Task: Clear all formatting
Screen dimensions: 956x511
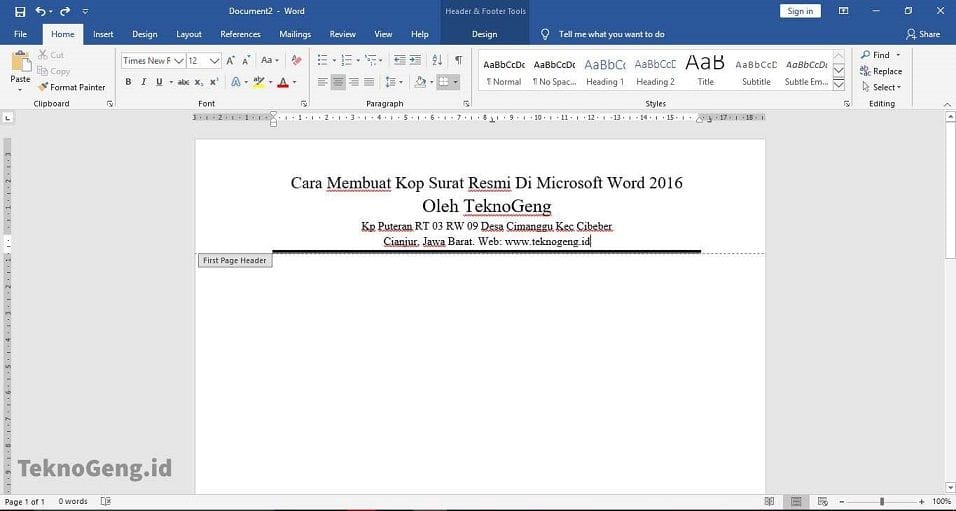Action: point(297,60)
